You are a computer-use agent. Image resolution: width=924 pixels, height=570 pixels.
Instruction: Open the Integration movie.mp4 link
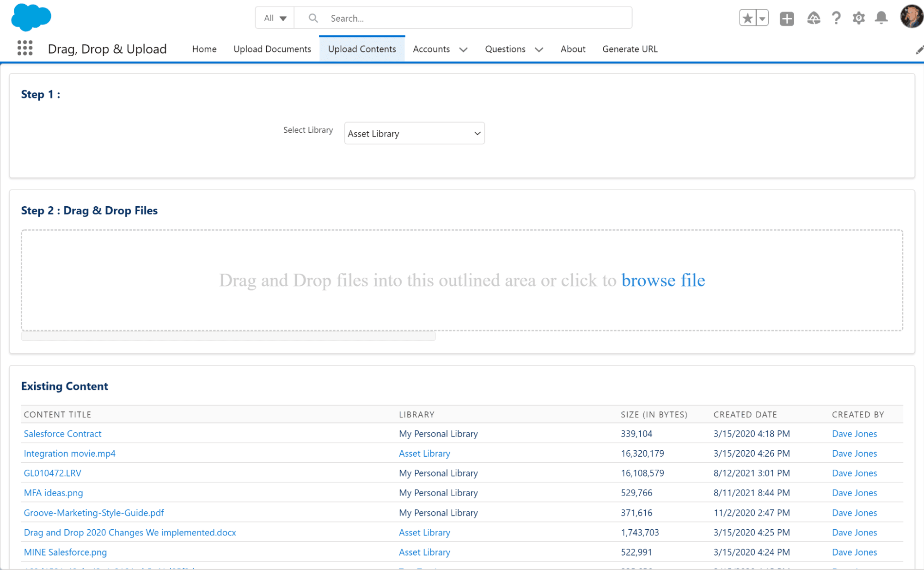click(70, 454)
